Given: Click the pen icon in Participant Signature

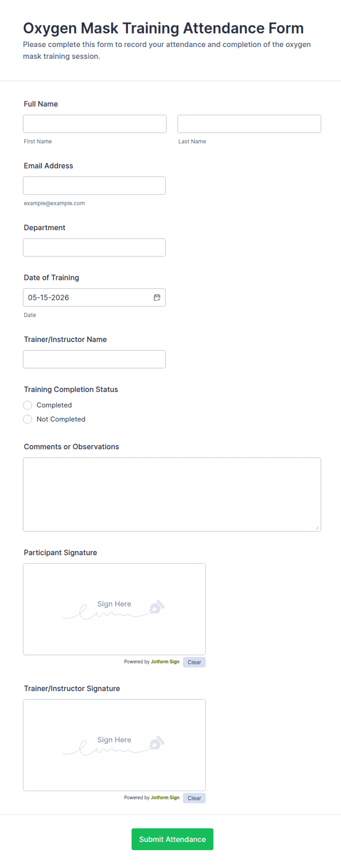Looking at the screenshot, I should pos(157,607).
